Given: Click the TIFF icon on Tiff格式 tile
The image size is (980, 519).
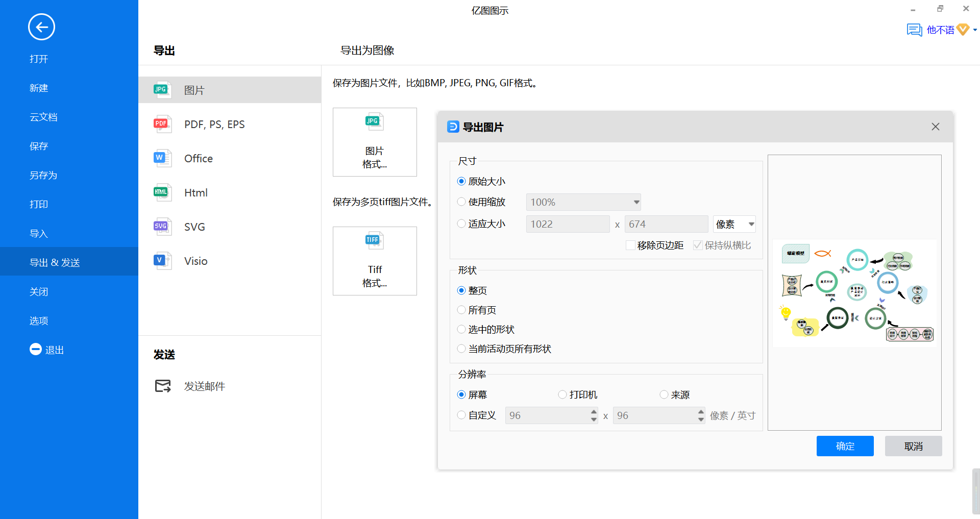Looking at the screenshot, I should [x=374, y=240].
